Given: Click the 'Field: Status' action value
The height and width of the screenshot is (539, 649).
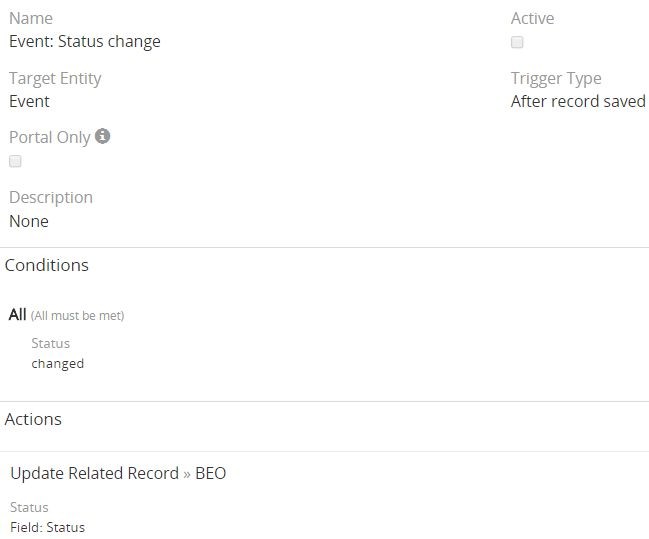Looking at the screenshot, I should [x=48, y=527].
